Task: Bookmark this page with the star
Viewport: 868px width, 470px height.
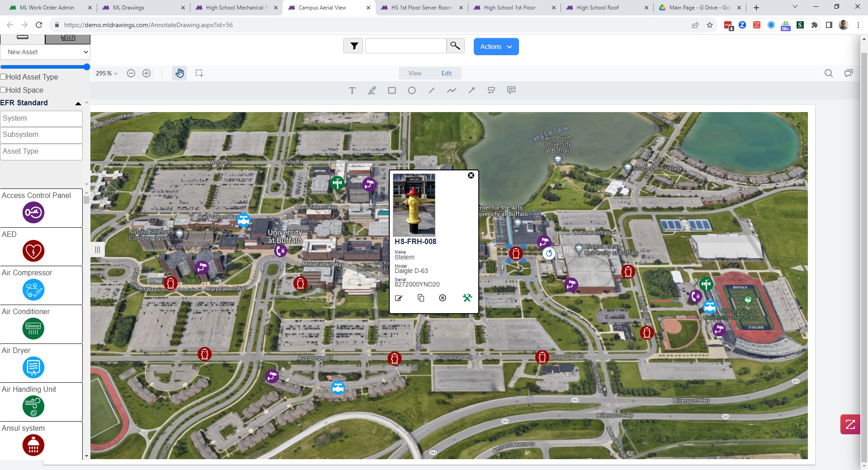Action: (x=710, y=25)
